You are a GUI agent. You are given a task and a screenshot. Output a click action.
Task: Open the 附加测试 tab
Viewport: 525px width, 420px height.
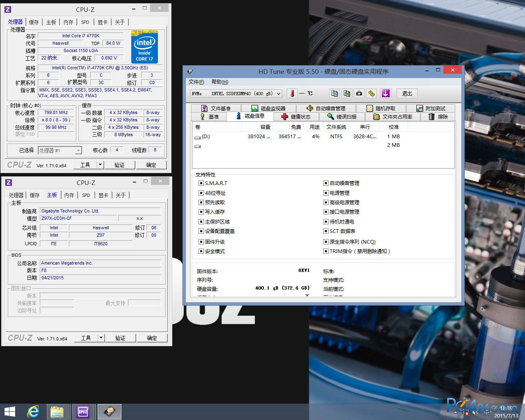coord(431,108)
